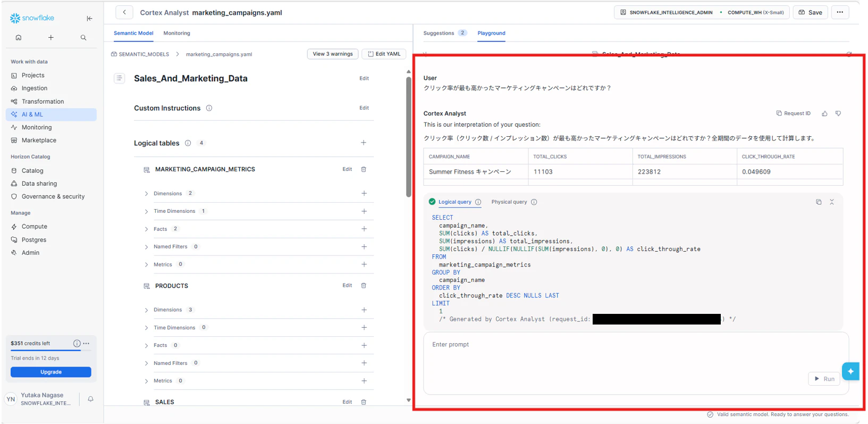Viewport: 868px width, 424px height.
Task: Click the plus create icon in sidebar
Action: click(51, 38)
